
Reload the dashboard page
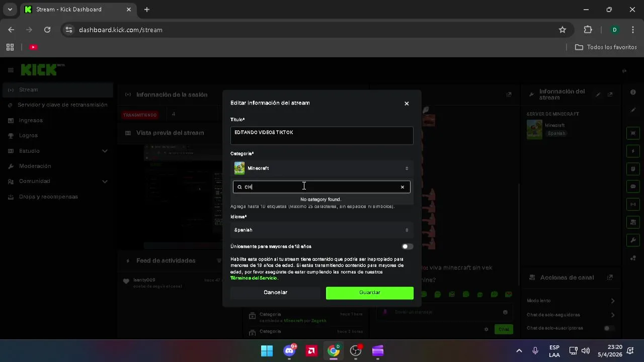tap(47, 30)
